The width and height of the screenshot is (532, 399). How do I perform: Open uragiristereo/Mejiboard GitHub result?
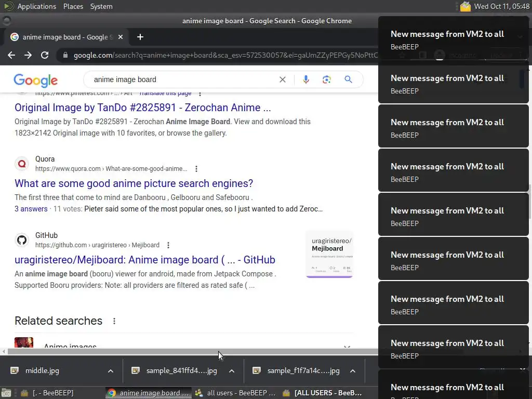145,260
